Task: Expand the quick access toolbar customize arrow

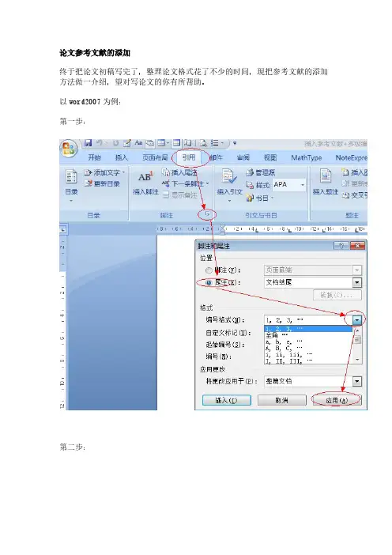Action: (x=234, y=143)
